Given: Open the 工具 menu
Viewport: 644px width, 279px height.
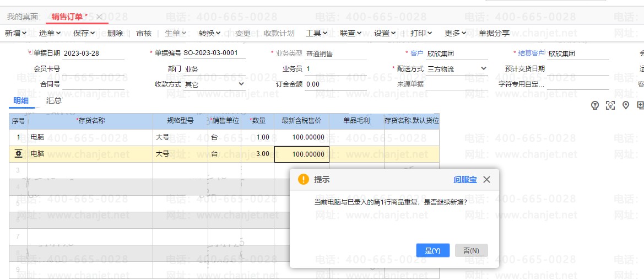Looking at the screenshot, I should coord(317,33).
